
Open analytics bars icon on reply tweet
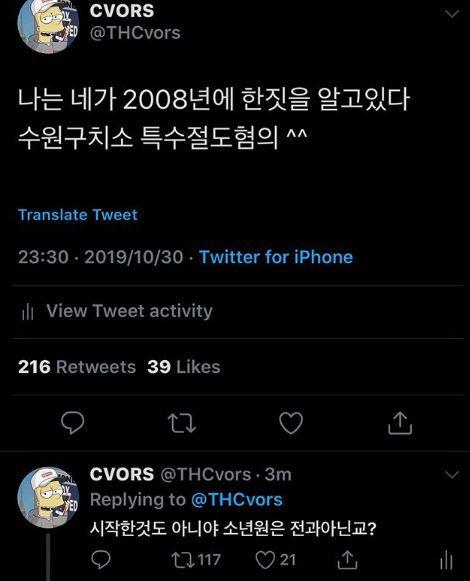(446, 560)
